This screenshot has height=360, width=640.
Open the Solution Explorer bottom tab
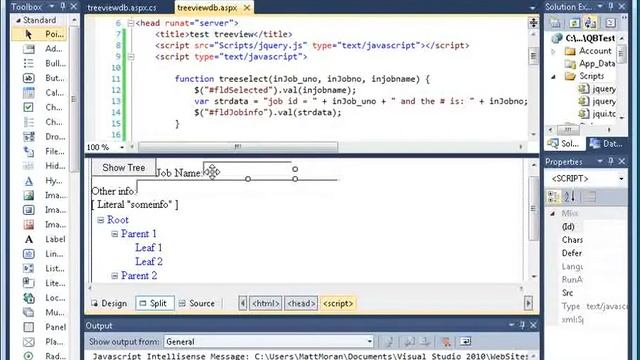click(x=565, y=144)
